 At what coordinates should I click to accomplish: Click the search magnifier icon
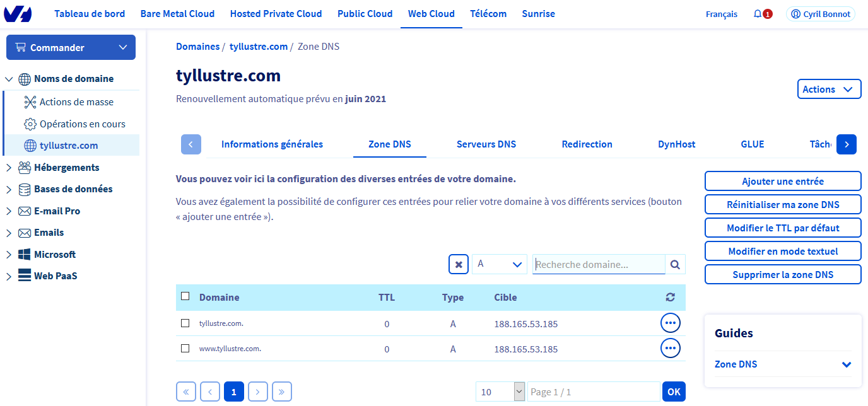pos(675,265)
